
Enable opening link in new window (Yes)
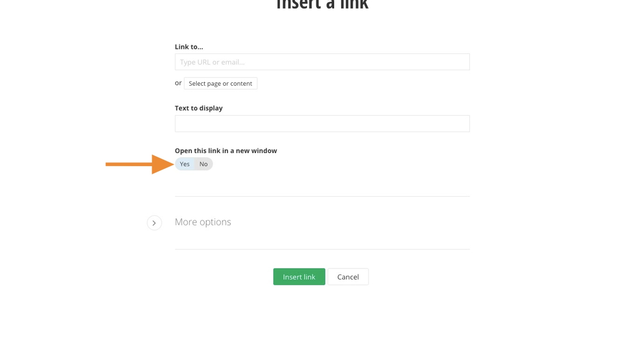(x=185, y=164)
